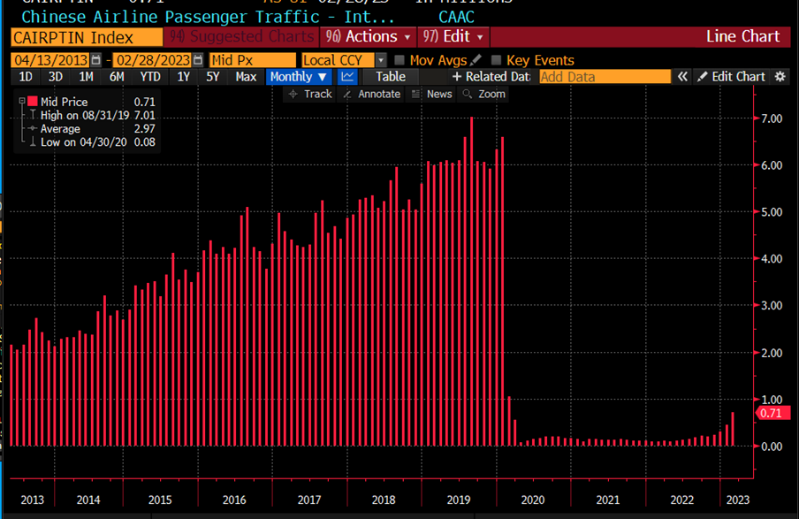Screen dimensions: 799x519
Task: Open the 97) Edit dropdown menu
Action: point(453,37)
